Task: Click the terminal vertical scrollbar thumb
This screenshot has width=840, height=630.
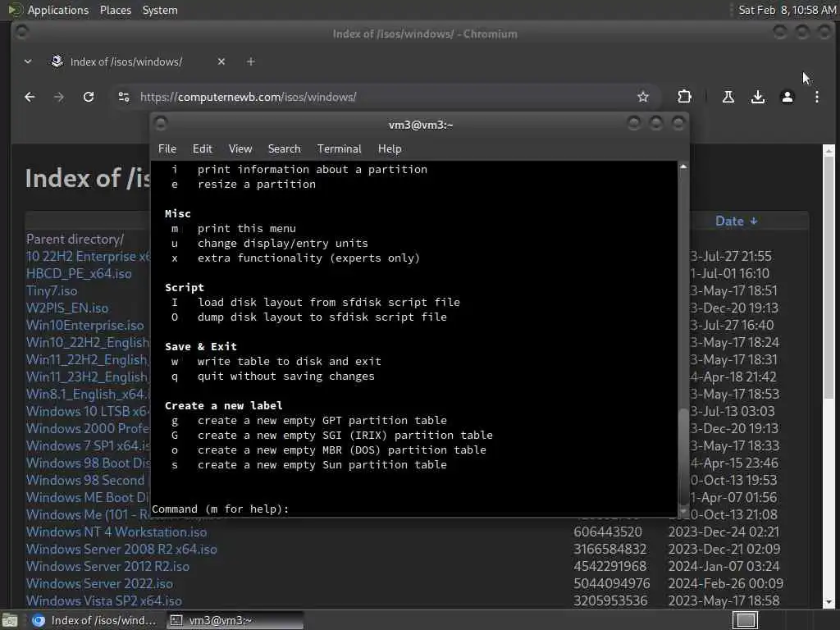Action: (x=683, y=455)
